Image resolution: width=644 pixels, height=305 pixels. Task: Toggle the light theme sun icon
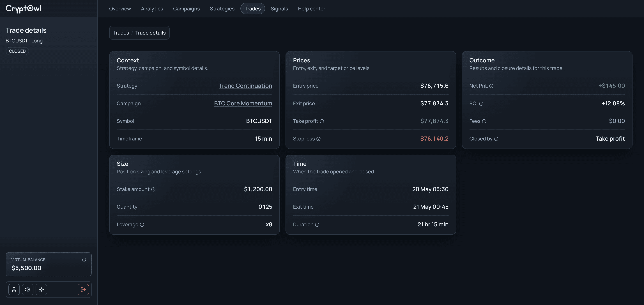[41, 290]
